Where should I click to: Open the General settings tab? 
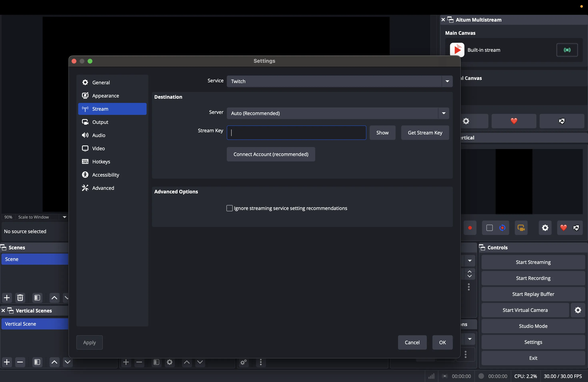tap(112, 83)
